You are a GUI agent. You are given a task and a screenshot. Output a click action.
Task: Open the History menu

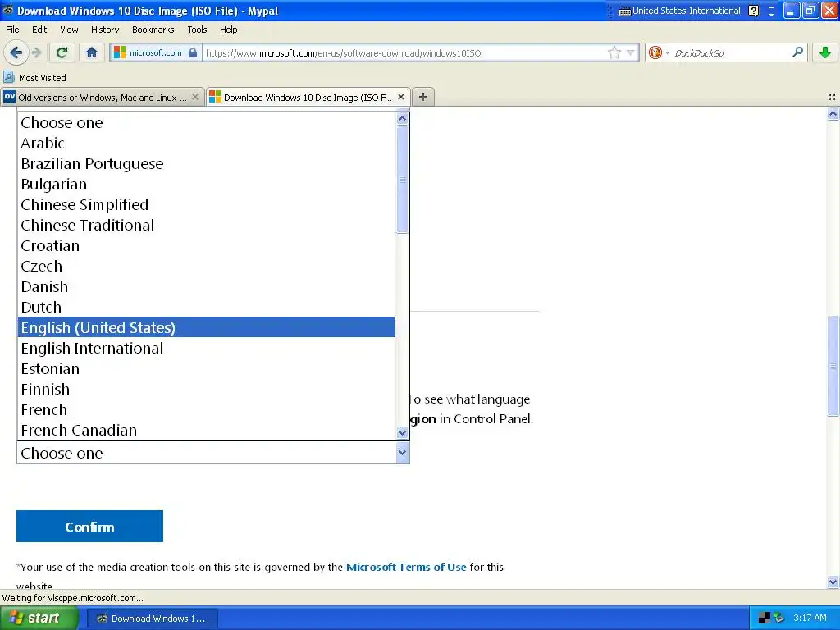click(105, 30)
